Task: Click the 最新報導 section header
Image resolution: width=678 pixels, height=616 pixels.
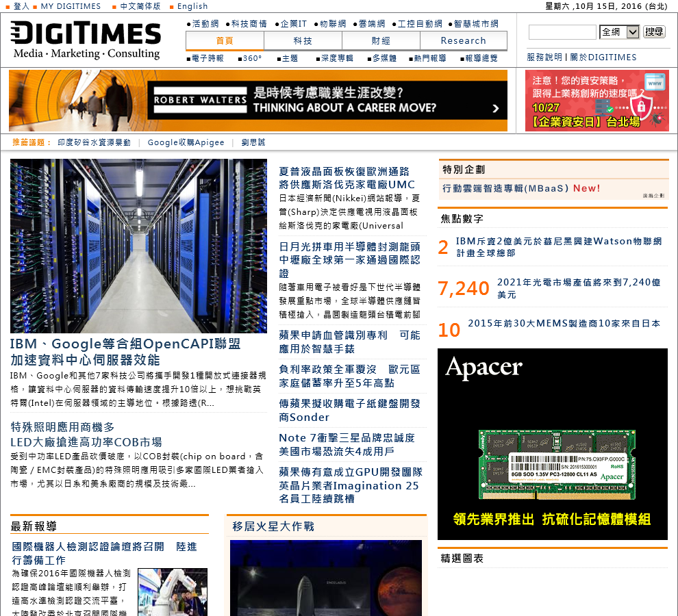Action: pyautogui.click(x=34, y=526)
